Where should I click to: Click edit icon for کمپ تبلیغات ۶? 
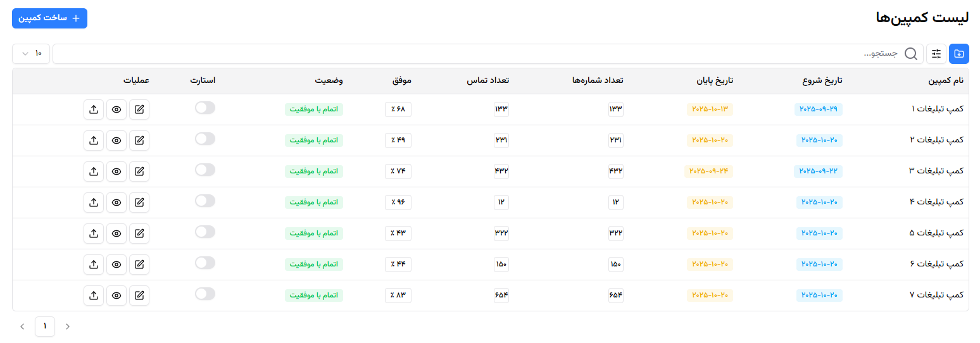139,265
